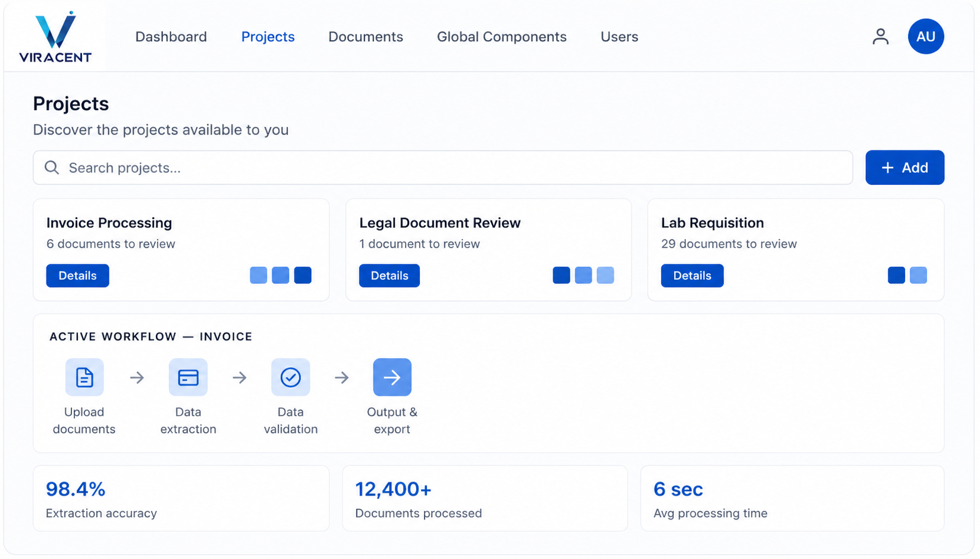Open Details for Invoice Processing

pyautogui.click(x=77, y=276)
